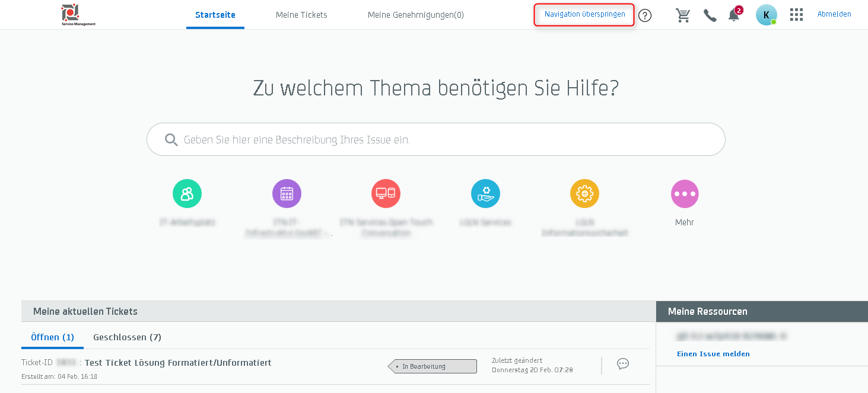This screenshot has height=393, width=868.
Task: Open the Meine Tickets menu item
Action: click(301, 15)
